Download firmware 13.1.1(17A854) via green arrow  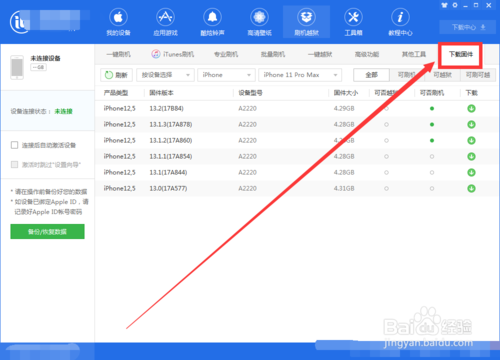471,157
